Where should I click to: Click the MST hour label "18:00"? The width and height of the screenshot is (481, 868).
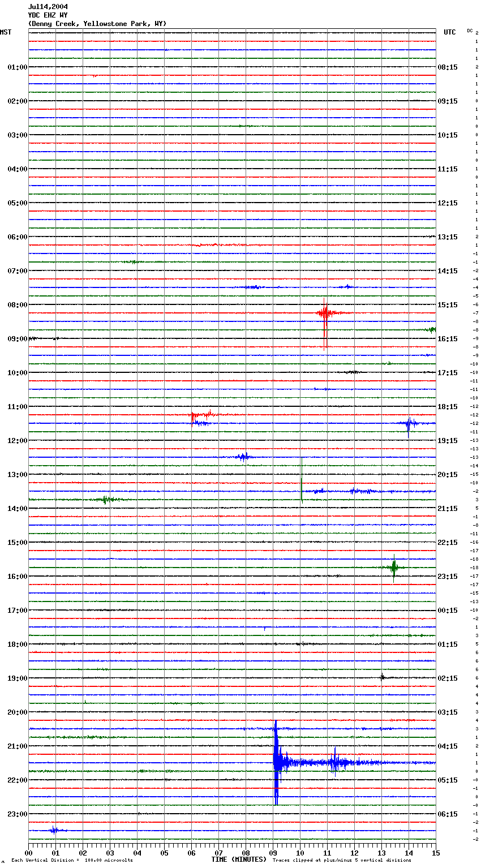[x=18, y=644]
